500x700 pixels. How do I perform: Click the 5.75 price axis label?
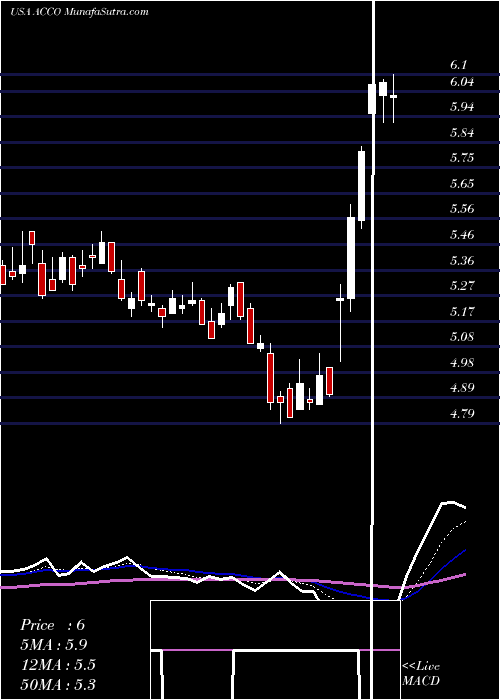(462, 158)
